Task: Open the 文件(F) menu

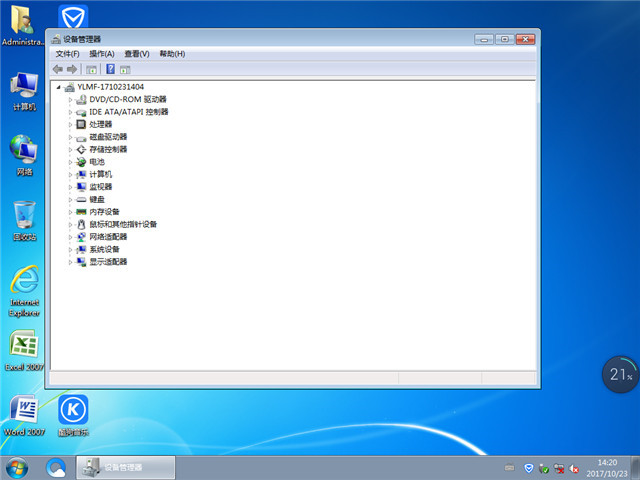Action: 67,54
